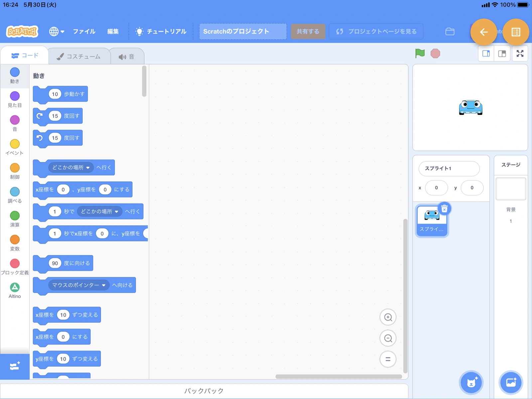
Task: Open the ファイル menu
Action: coord(84,32)
